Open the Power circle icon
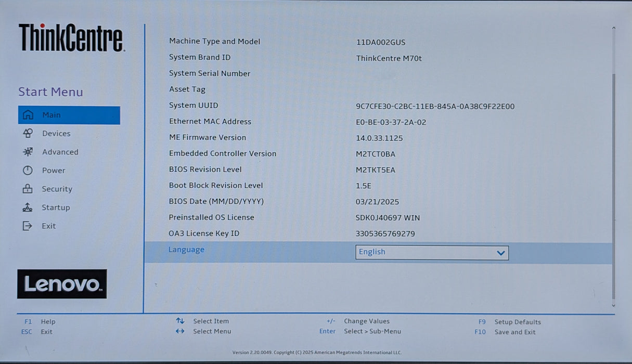632x364 pixels. click(x=28, y=171)
